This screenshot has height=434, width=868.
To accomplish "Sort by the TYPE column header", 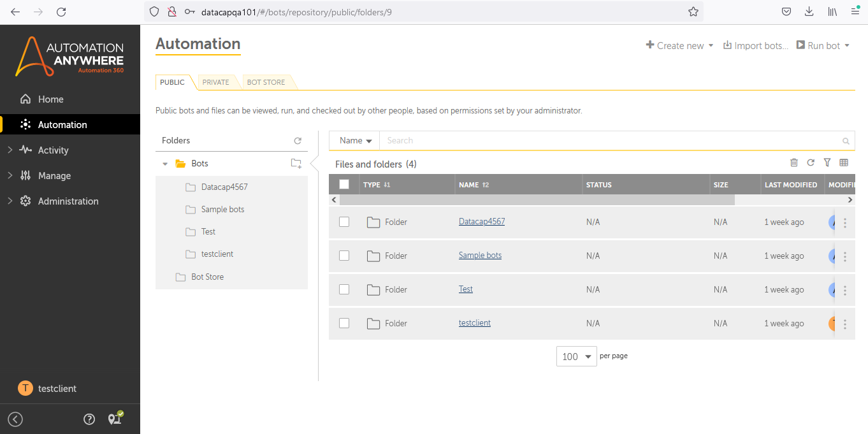I will [x=377, y=185].
